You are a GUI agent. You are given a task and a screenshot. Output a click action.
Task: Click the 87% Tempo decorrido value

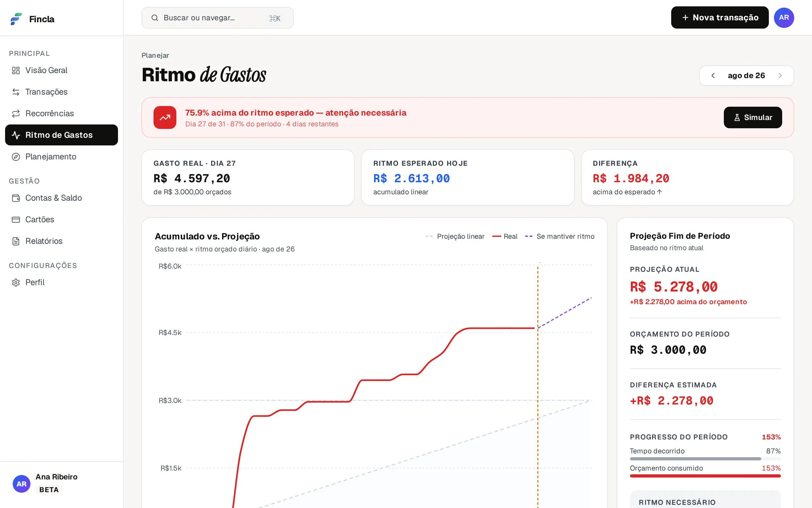(x=773, y=451)
